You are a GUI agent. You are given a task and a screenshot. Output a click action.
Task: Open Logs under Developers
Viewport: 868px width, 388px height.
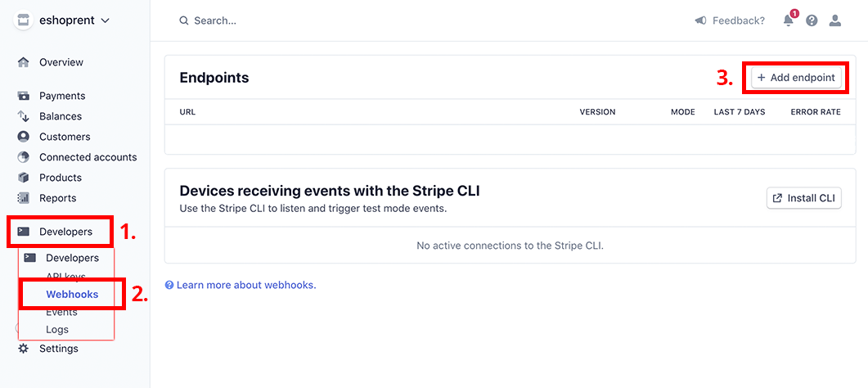[57, 329]
